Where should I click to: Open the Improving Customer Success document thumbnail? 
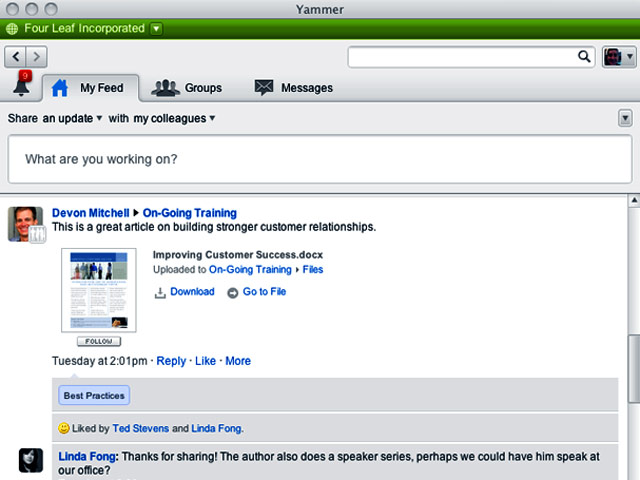pyautogui.click(x=97, y=291)
